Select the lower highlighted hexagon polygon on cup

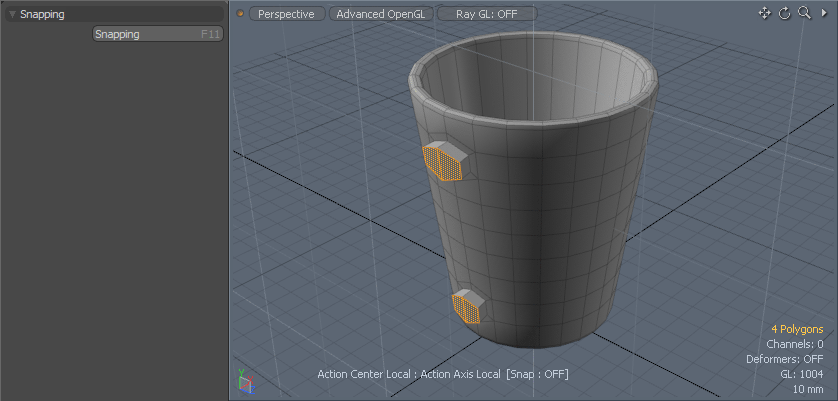466,307
